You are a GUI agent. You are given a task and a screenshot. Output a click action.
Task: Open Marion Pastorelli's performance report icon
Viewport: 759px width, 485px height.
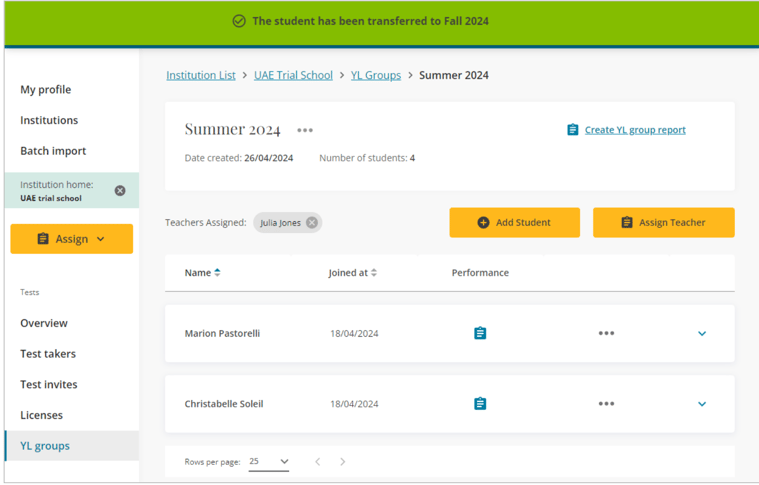[x=480, y=333]
